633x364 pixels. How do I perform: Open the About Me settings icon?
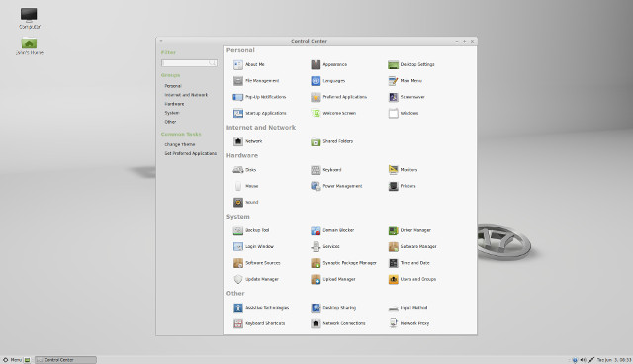pos(238,64)
